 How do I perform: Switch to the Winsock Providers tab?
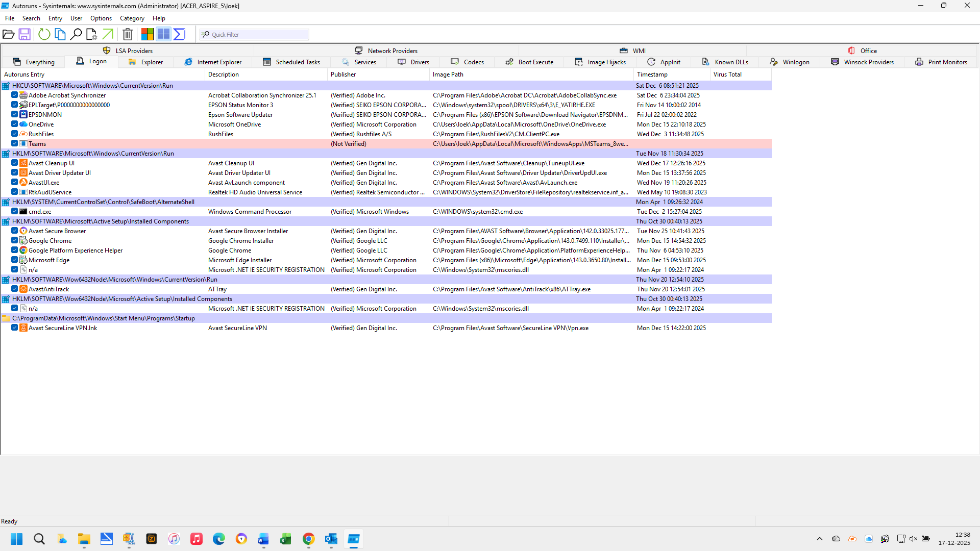863,62
